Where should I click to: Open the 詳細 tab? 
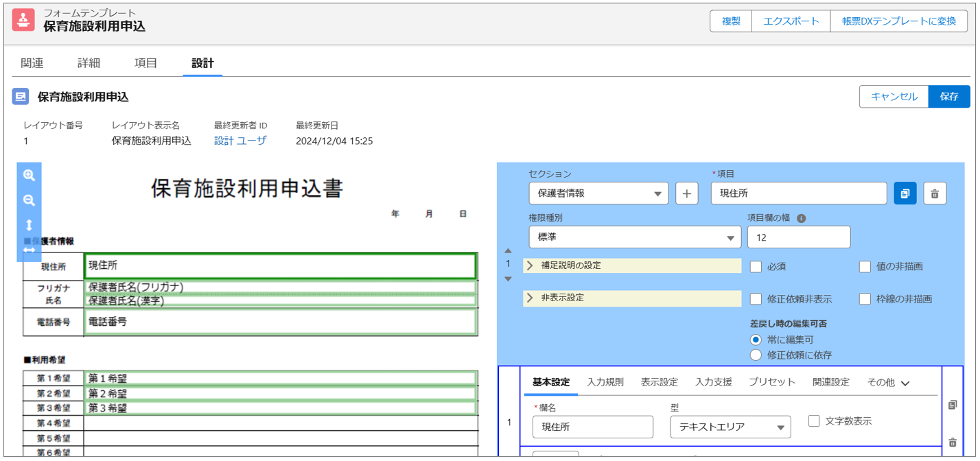89,63
